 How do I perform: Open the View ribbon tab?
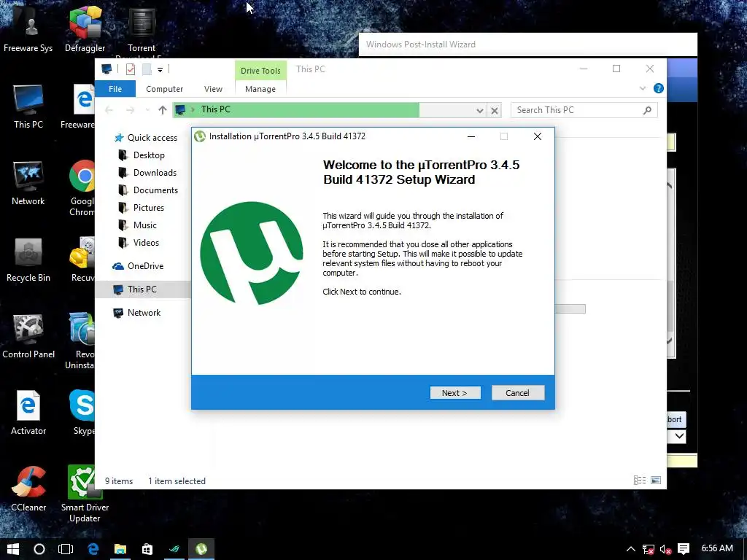pos(213,89)
